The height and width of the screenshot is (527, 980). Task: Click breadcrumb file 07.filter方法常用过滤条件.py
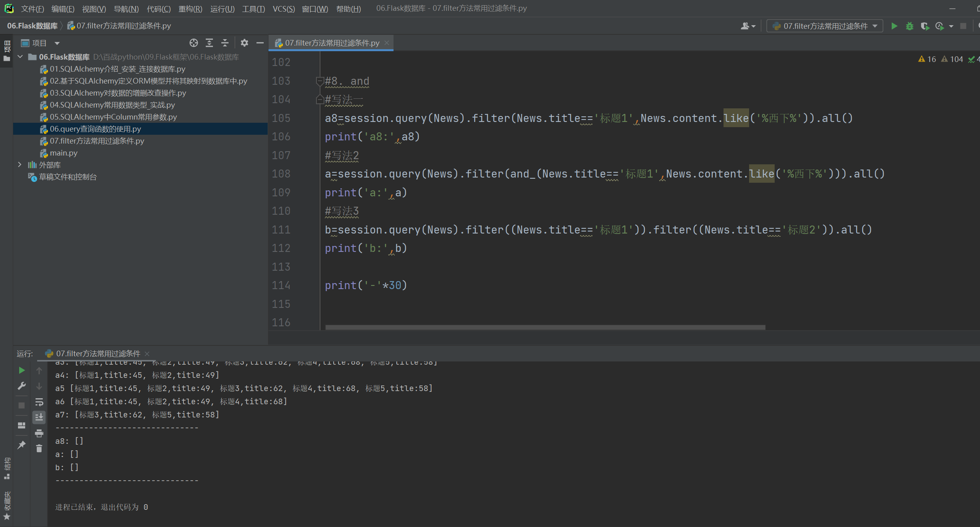click(119, 26)
